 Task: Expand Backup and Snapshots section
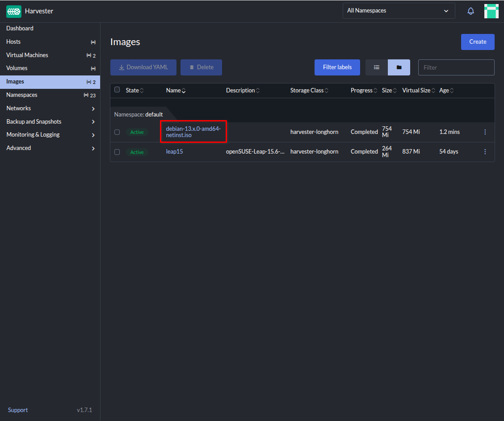tap(93, 122)
